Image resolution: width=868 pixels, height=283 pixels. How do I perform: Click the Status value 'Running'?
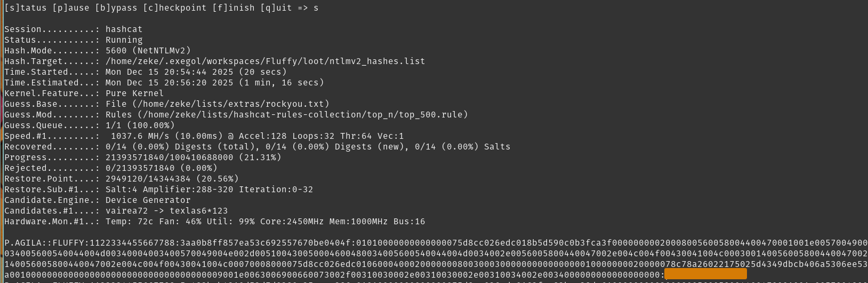(124, 40)
